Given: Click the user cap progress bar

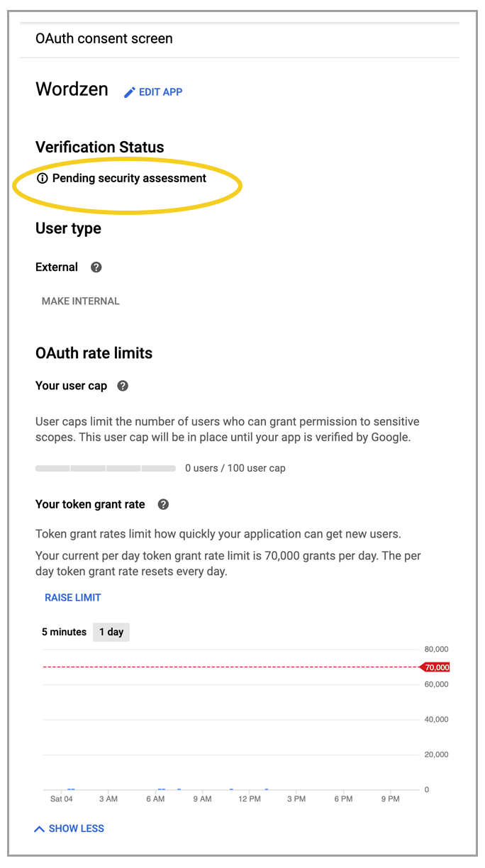Looking at the screenshot, I should tap(106, 468).
